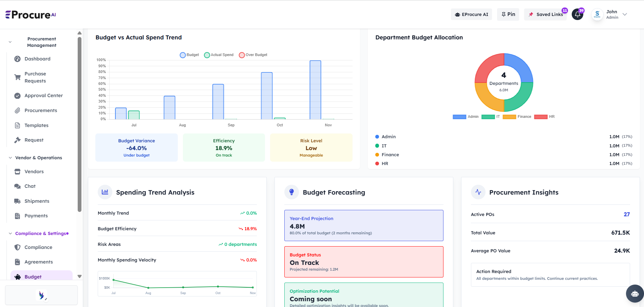Toggle the Over Budget legend series
Viewport: 644px width, 307px height.
click(x=253, y=55)
